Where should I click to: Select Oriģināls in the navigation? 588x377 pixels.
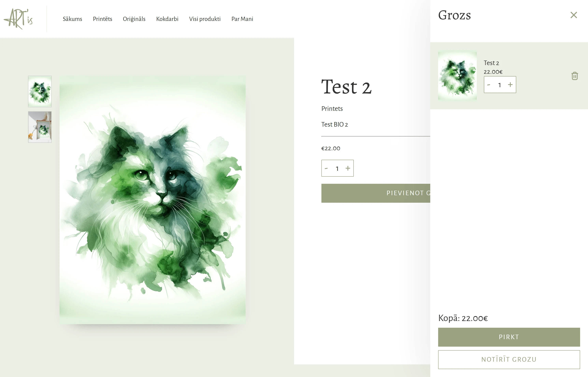134,19
